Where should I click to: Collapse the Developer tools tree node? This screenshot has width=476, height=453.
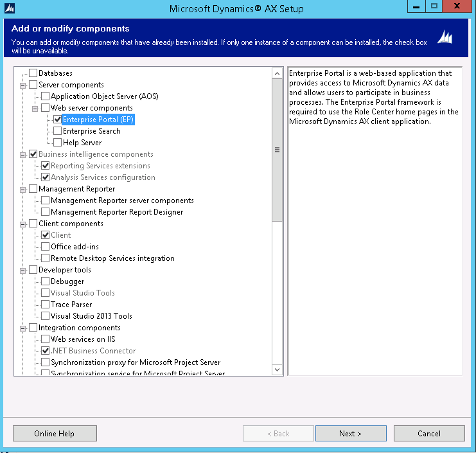[22, 271]
